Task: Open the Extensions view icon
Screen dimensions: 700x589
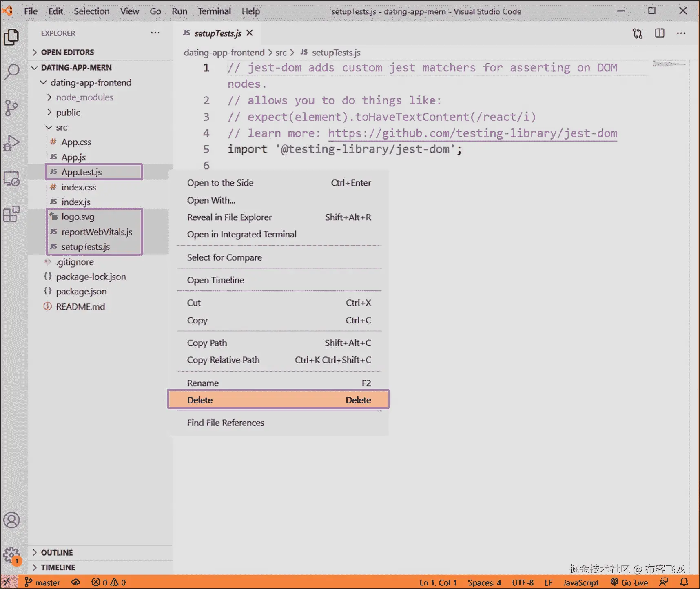Action: click(x=11, y=214)
